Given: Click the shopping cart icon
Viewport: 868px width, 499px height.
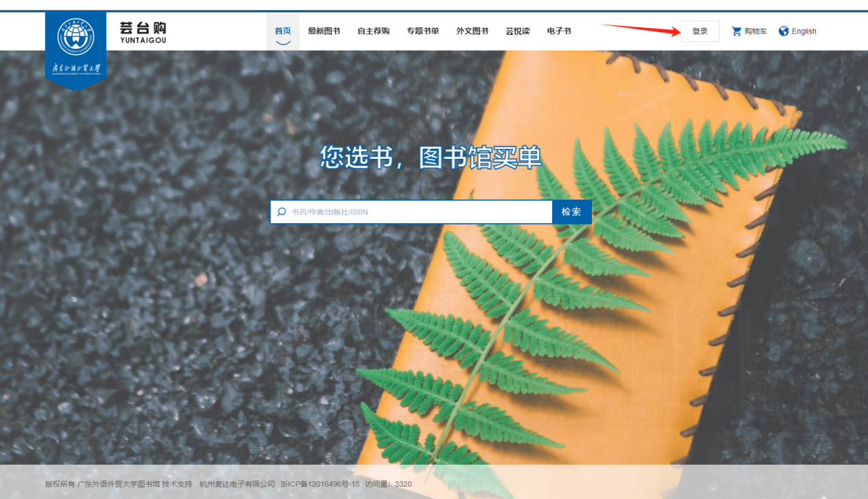Looking at the screenshot, I should click(736, 31).
